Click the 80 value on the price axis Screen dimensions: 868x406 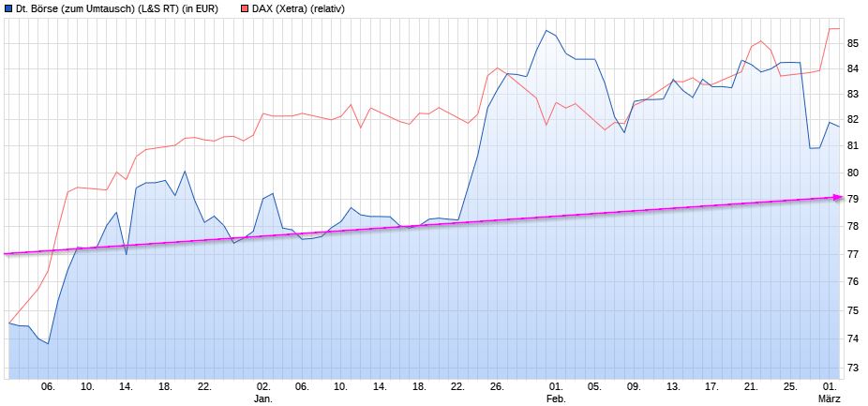pyautogui.click(x=853, y=173)
